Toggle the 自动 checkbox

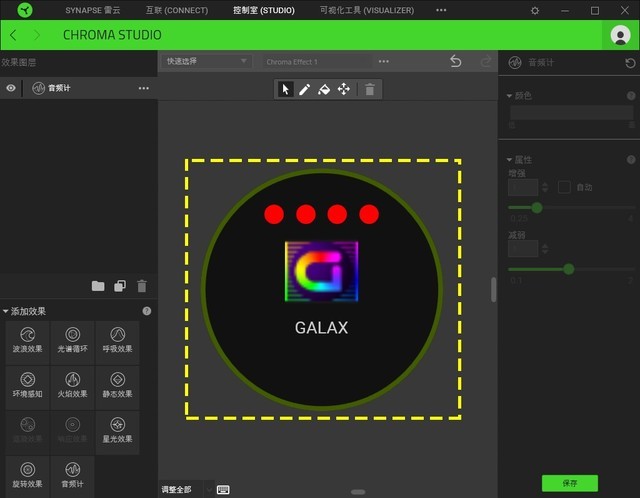(564, 187)
